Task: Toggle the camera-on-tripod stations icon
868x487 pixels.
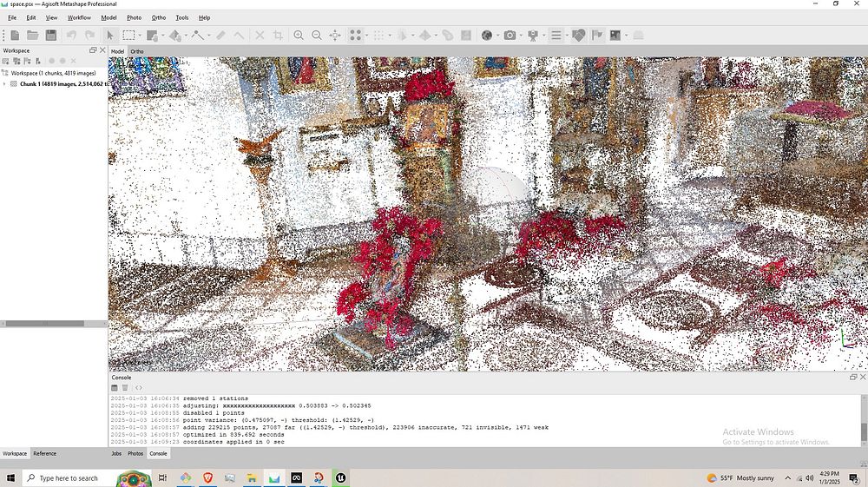Action: tap(533, 36)
